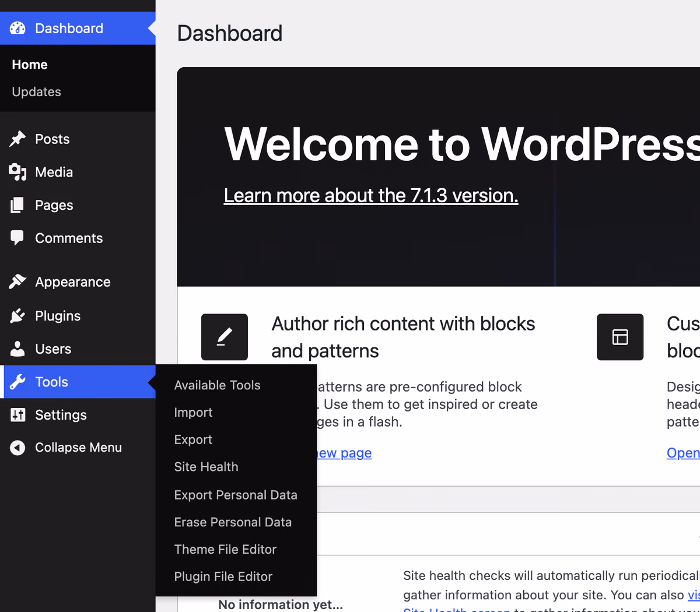Click the 'new page' link
Image resolution: width=700 pixels, height=612 pixels.
coord(344,453)
